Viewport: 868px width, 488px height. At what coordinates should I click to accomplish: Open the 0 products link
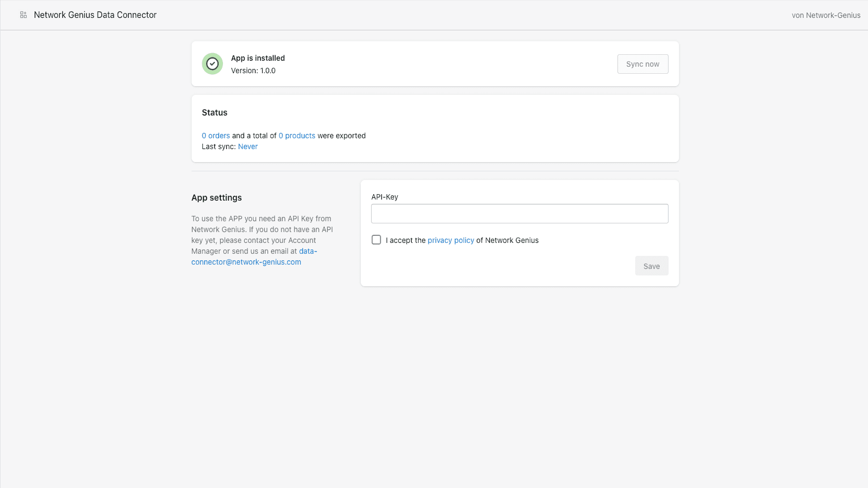[x=297, y=136]
